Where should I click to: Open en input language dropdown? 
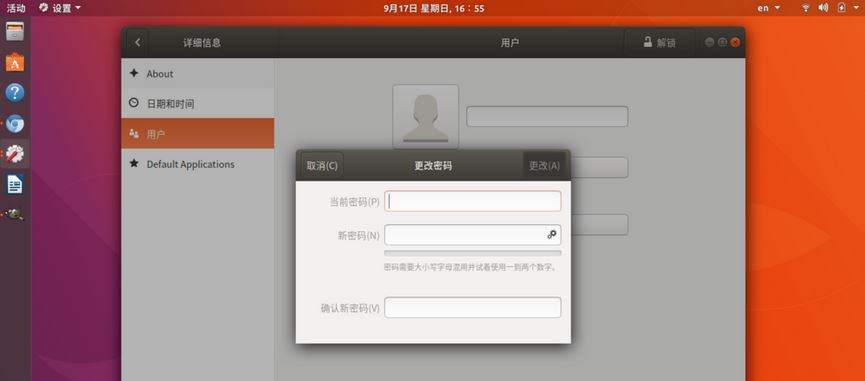pos(769,8)
